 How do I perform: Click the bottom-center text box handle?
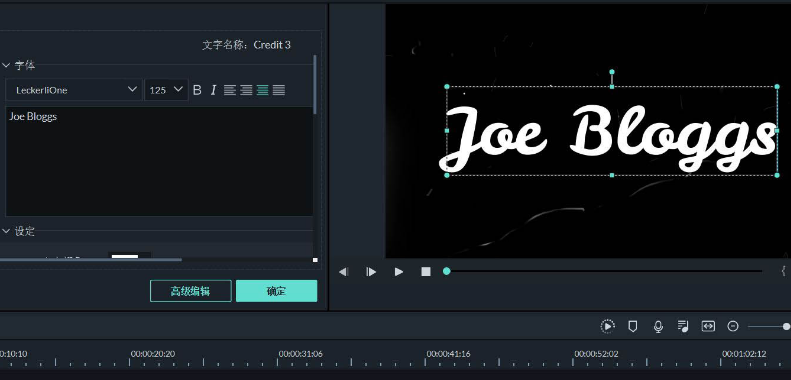coord(612,175)
